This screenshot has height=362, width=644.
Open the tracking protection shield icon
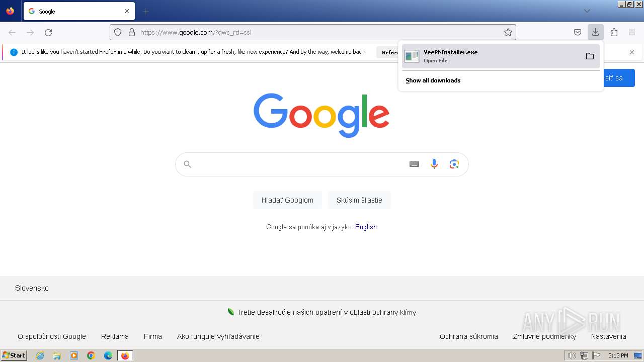(x=118, y=32)
